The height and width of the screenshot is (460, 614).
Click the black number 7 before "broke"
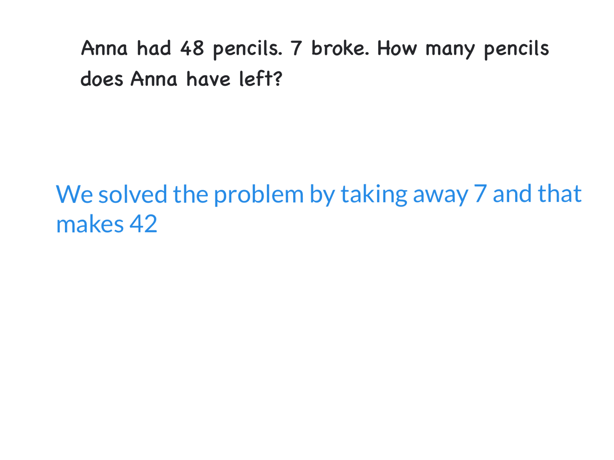(x=296, y=49)
